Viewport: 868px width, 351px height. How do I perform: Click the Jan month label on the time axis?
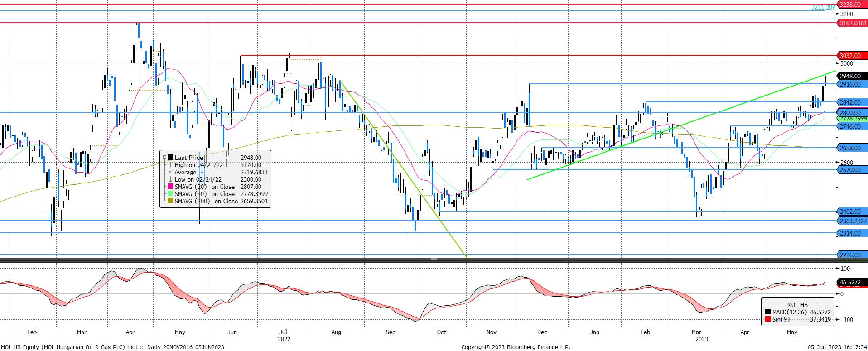click(594, 332)
